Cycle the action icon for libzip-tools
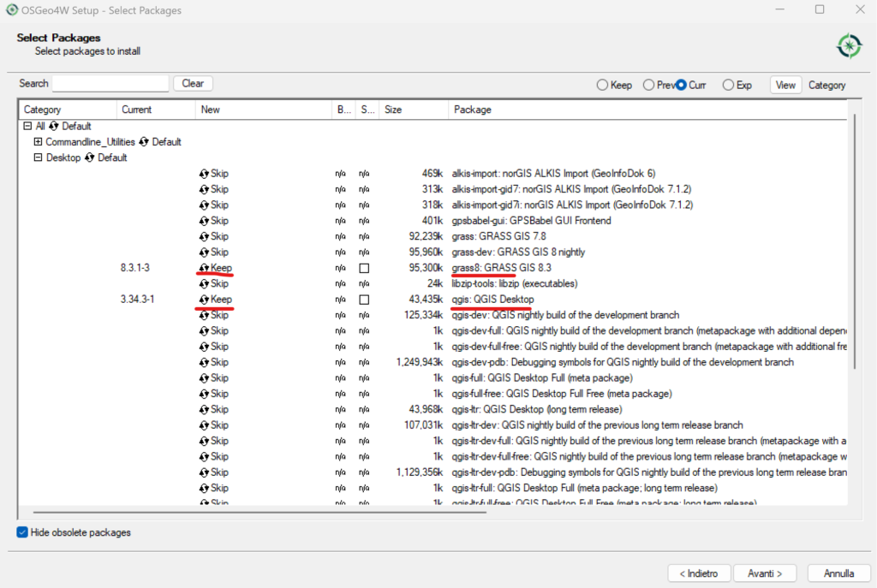The width and height of the screenshot is (877, 588). (204, 283)
